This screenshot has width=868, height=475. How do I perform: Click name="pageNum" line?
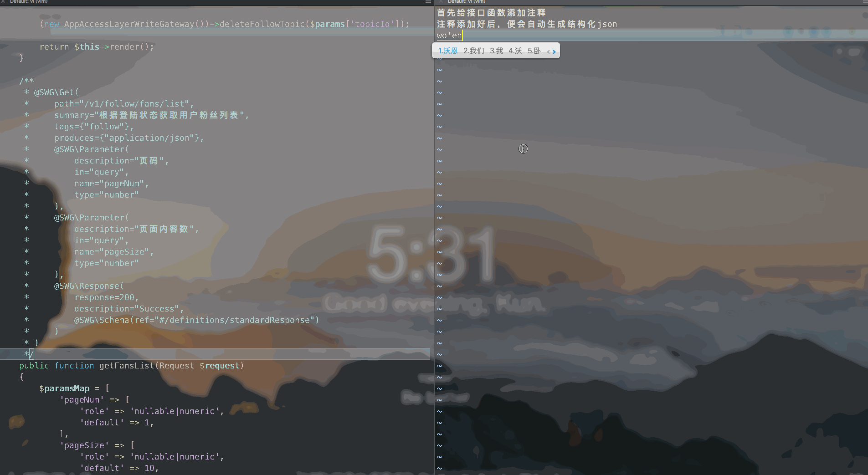pyautogui.click(x=112, y=184)
